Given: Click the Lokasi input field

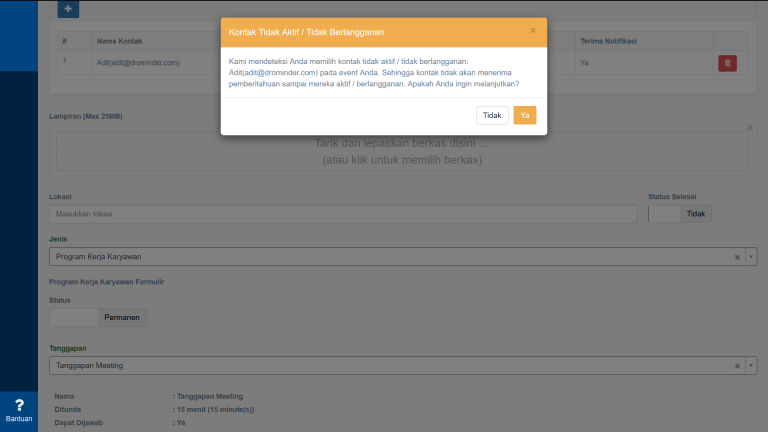Looking at the screenshot, I should 342,214.
